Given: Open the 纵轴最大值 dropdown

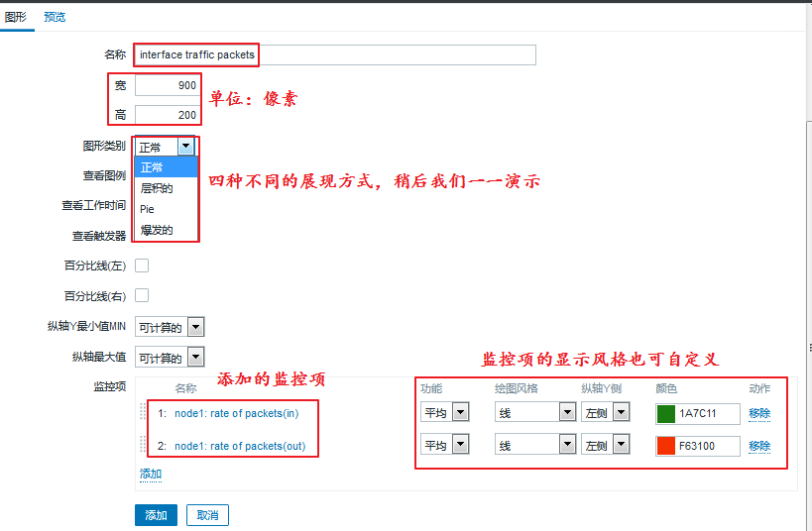Looking at the screenshot, I should click(x=170, y=357).
